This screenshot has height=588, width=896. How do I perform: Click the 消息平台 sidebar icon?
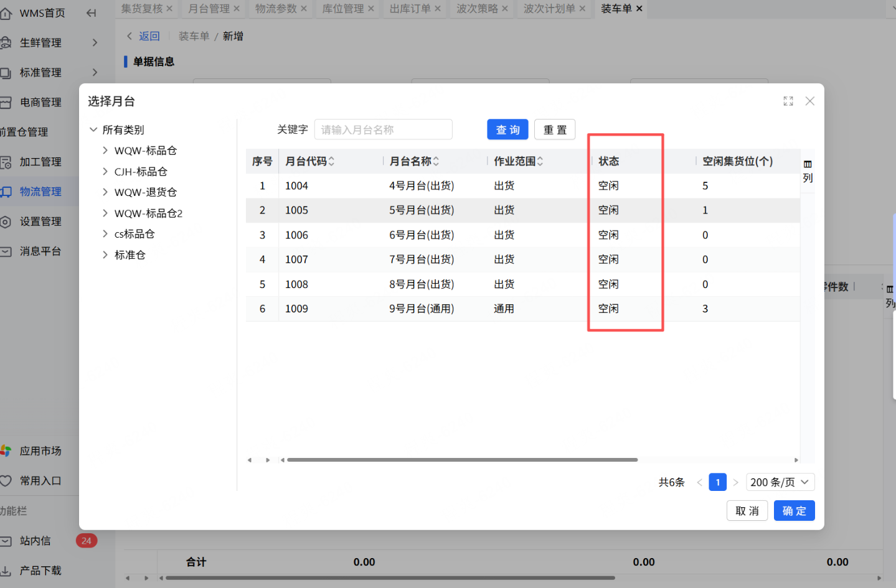(6, 252)
